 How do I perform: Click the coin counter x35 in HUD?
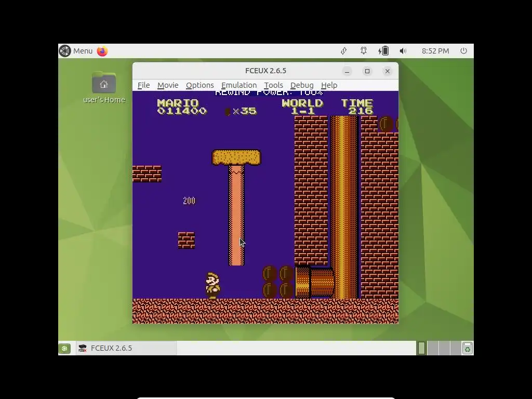[241, 111]
